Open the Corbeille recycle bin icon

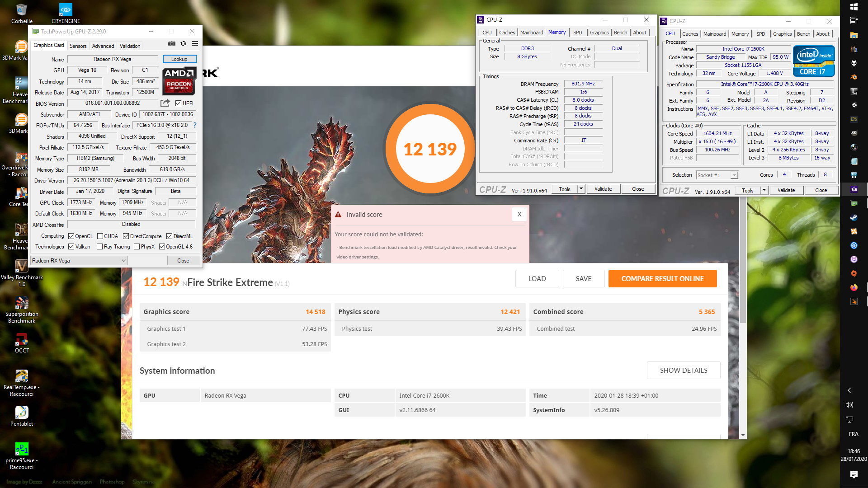coord(22,14)
